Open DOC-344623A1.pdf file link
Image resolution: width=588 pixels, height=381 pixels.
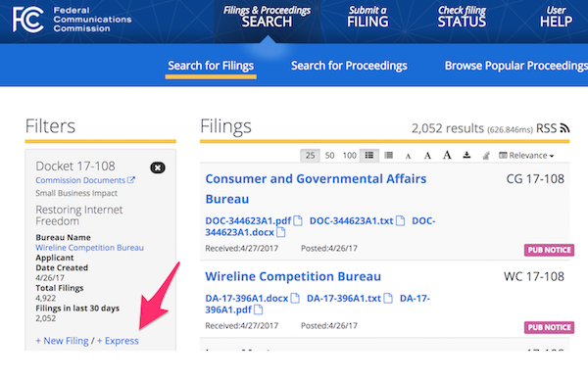click(248, 221)
